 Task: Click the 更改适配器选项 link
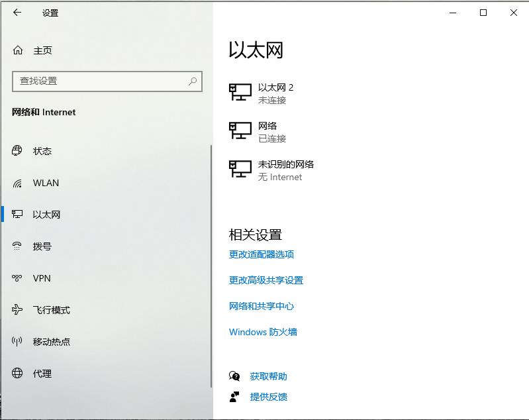point(262,254)
